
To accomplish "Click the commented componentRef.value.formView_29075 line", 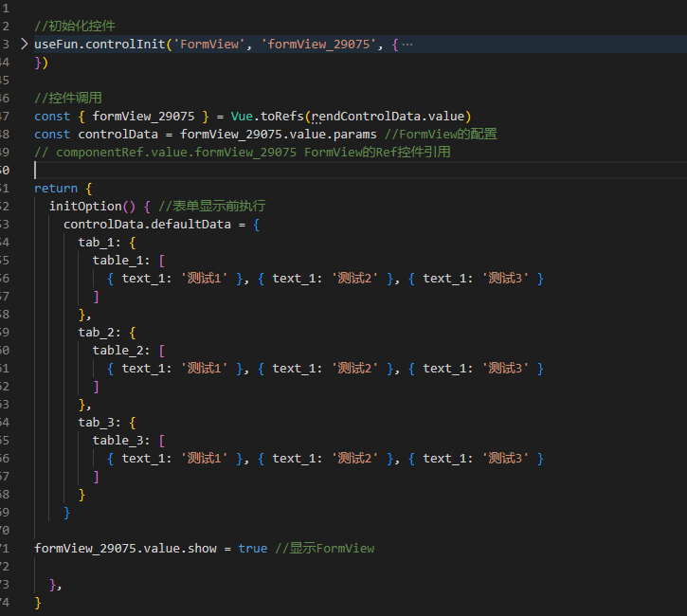I will (242, 152).
